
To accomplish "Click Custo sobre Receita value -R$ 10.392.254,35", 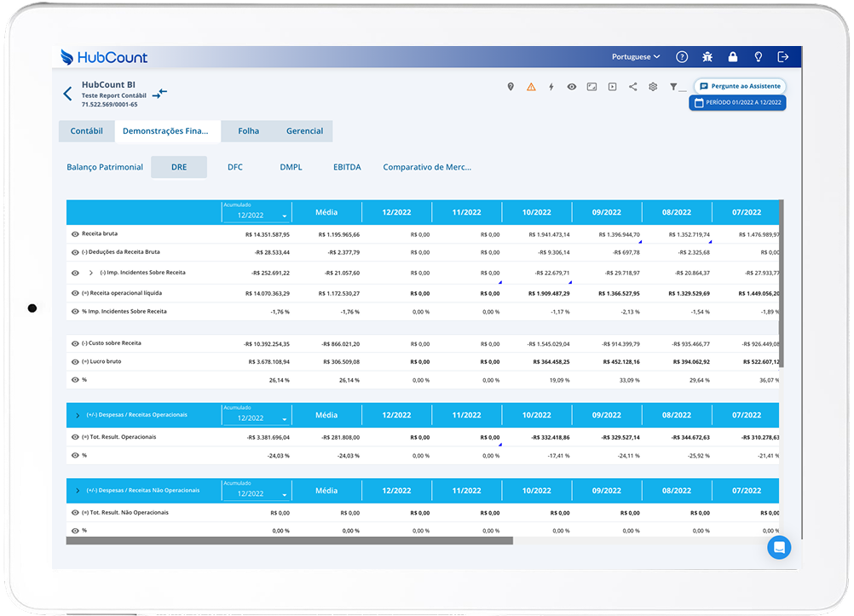I will [266, 344].
